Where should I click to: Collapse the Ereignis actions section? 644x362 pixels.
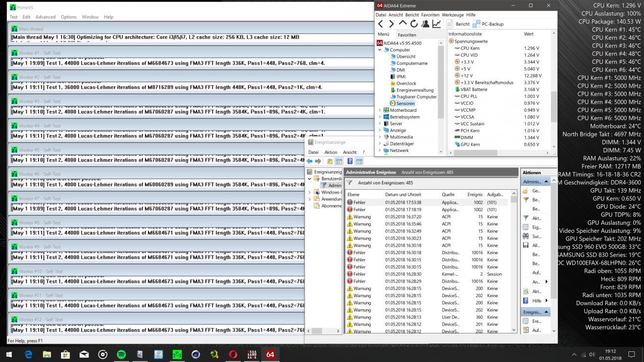pyautogui.click(x=546, y=312)
